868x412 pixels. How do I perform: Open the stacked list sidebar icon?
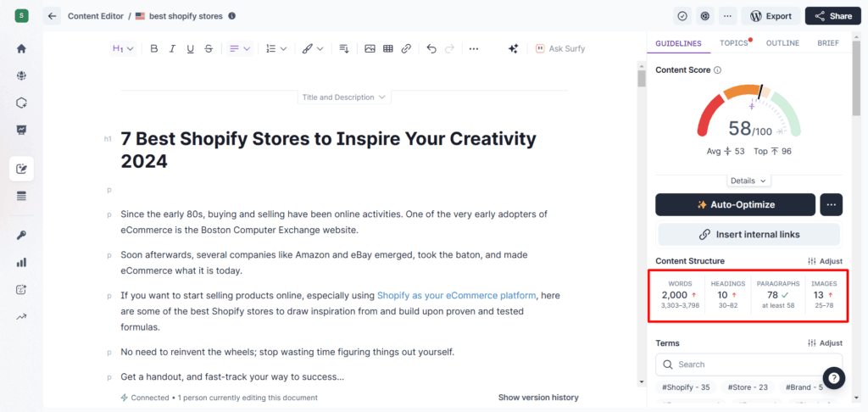click(x=21, y=196)
